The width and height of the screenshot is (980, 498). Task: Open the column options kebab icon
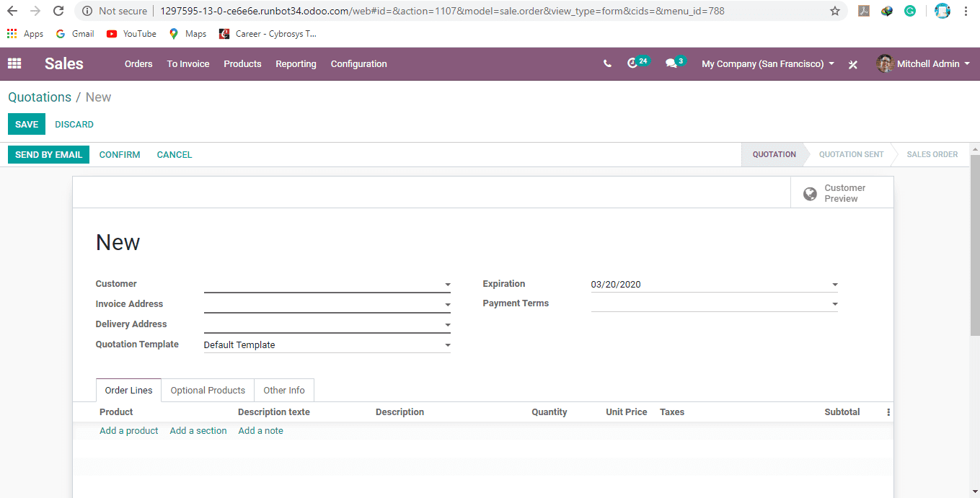[x=888, y=412]
